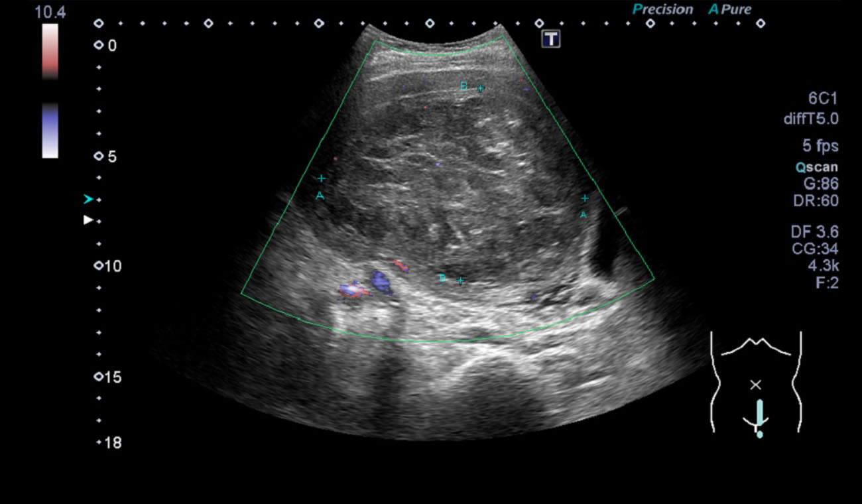The width and height of the screenshot is (862, 504).
Task: Select the cyan focus arrow on the depth scale
Action: coord(88,199)
